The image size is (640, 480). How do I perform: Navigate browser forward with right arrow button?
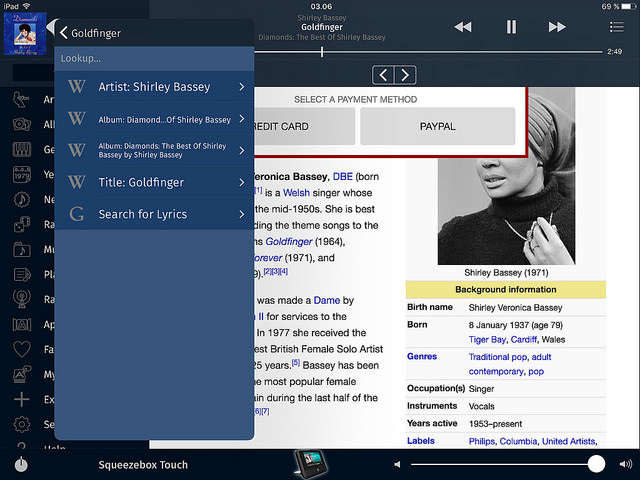click(405, 75)
